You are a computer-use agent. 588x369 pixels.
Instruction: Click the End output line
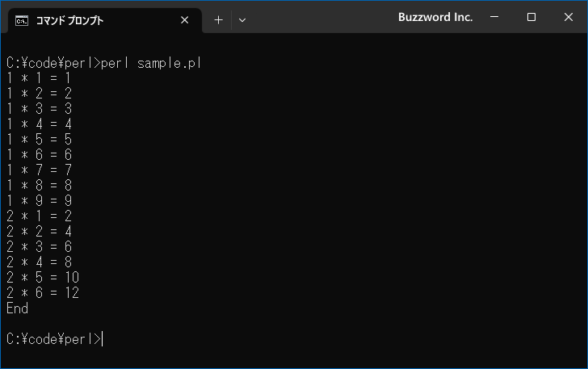point(17,308)
